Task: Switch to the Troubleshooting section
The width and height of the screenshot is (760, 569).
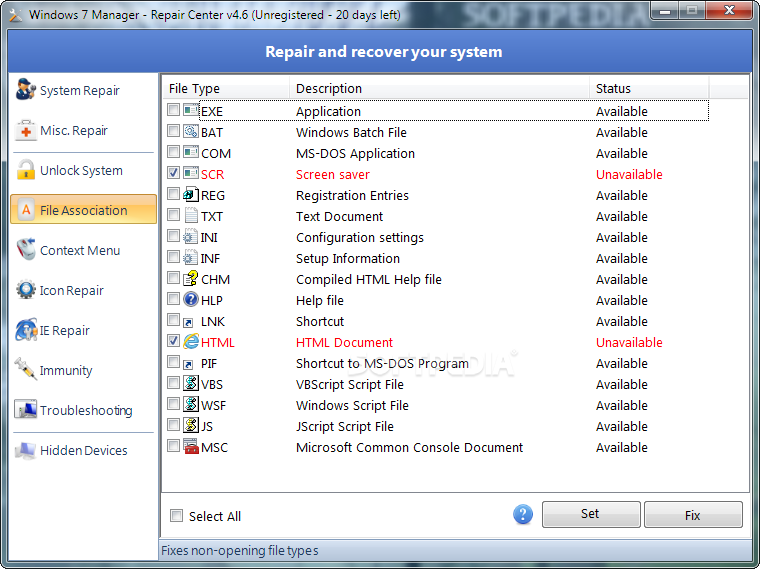Action: tap(83, 411)
